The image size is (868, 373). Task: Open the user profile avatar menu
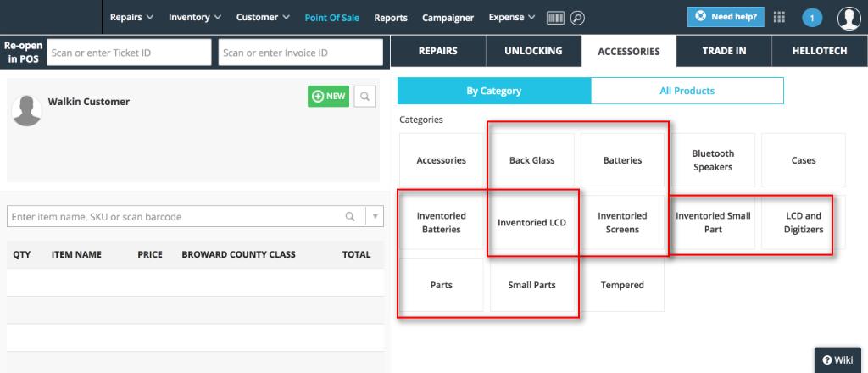tap(849, 19)
